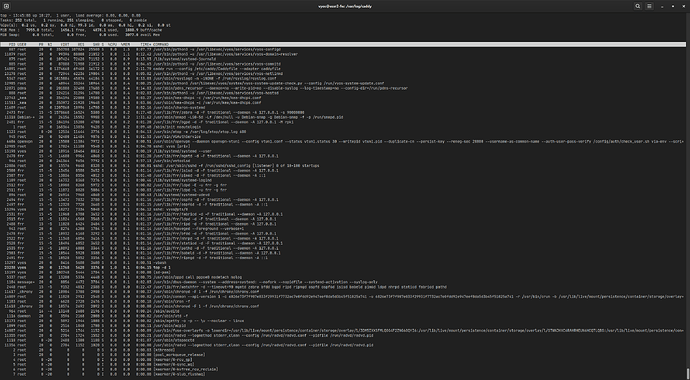Select the [kthreadd] process row

(x=343, y=349)
